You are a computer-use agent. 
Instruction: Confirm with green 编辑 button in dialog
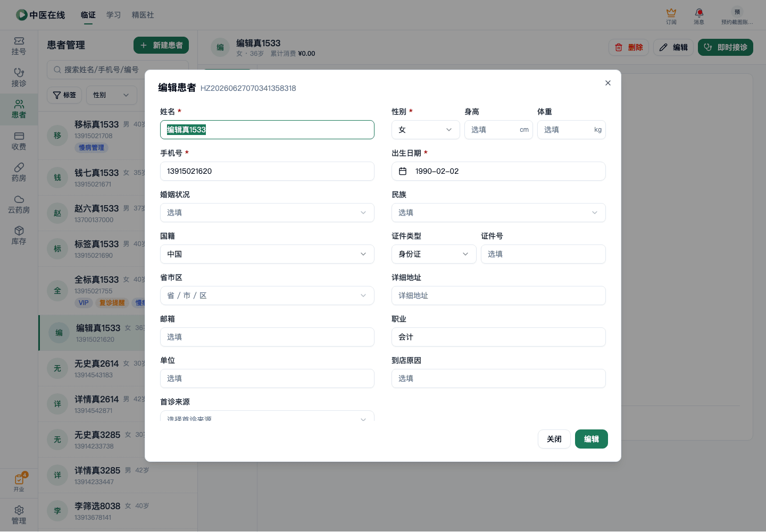[592, 439]
